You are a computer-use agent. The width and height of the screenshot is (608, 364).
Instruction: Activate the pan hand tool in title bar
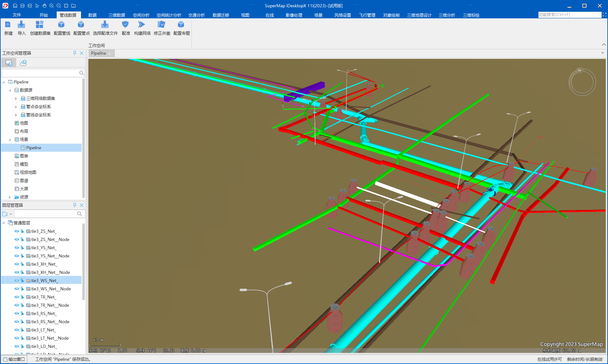(44, 6)
